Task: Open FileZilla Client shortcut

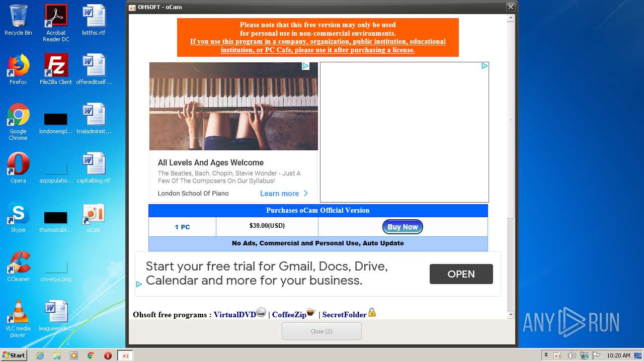Action: 56,69
